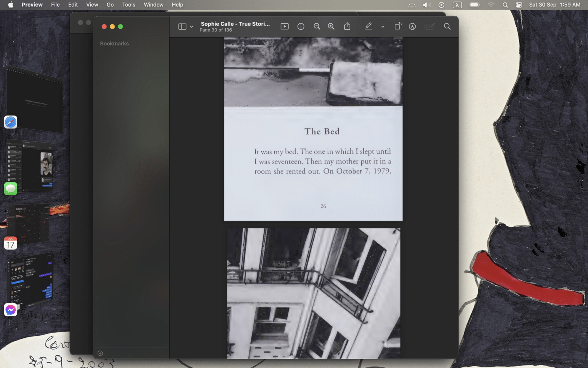Open the Window menu
Screen dimensions: 588x368
point(153,5)
